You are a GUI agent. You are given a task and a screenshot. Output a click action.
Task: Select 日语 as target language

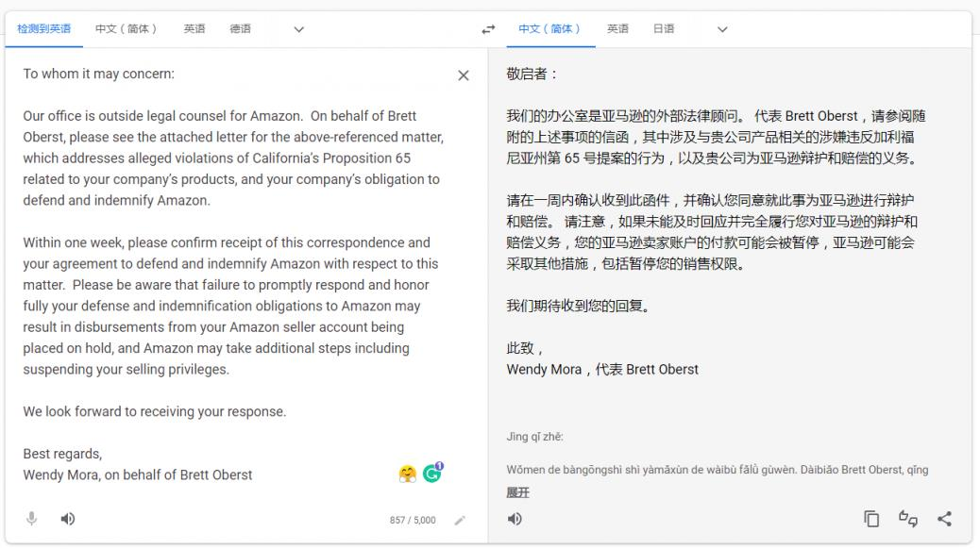click(664, 28)
